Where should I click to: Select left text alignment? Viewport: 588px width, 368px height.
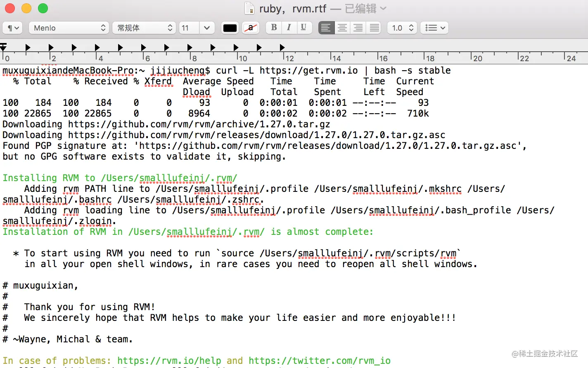pos(326,28)
